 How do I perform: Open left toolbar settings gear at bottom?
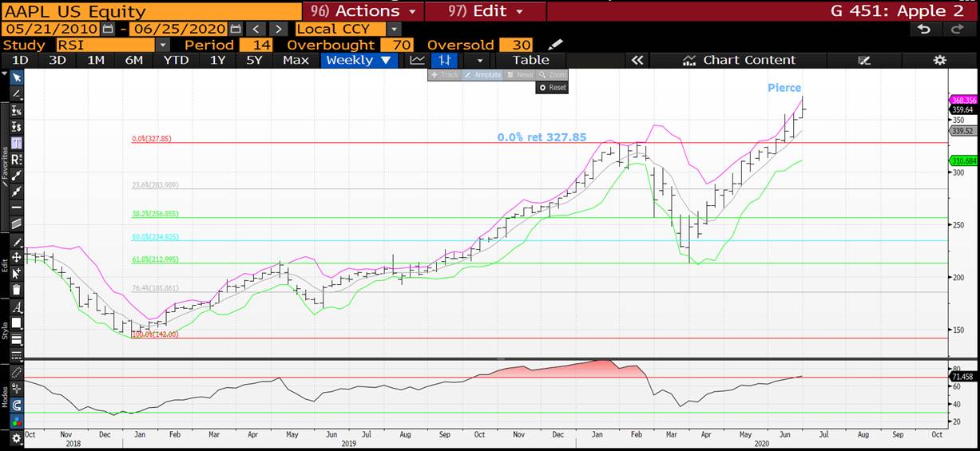[x=17, y=438]
